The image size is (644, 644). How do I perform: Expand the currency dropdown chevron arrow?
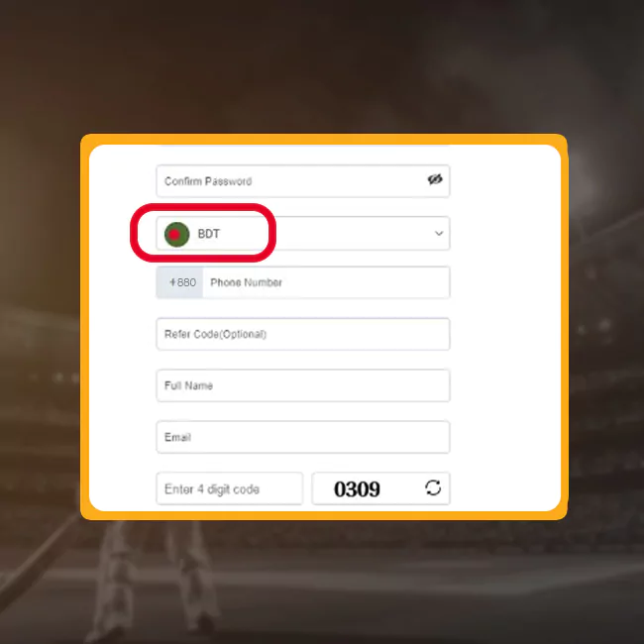pyautogui.click(x=439, y=233)
